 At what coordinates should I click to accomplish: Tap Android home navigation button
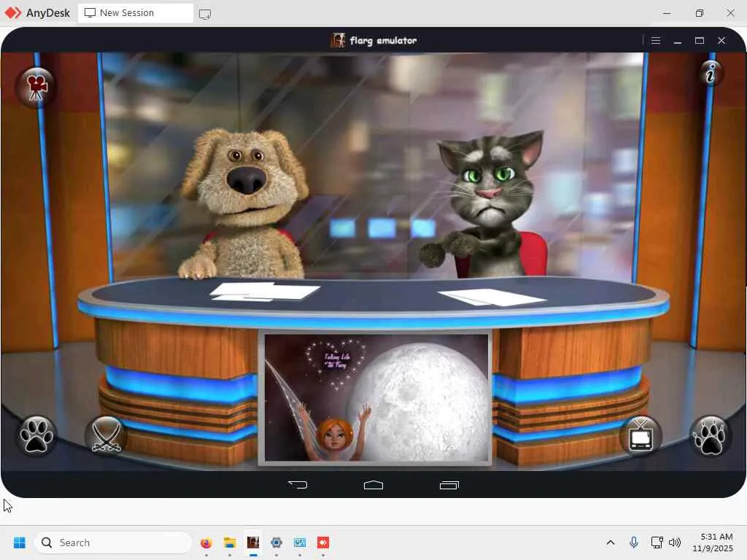(x=373, y=485)
